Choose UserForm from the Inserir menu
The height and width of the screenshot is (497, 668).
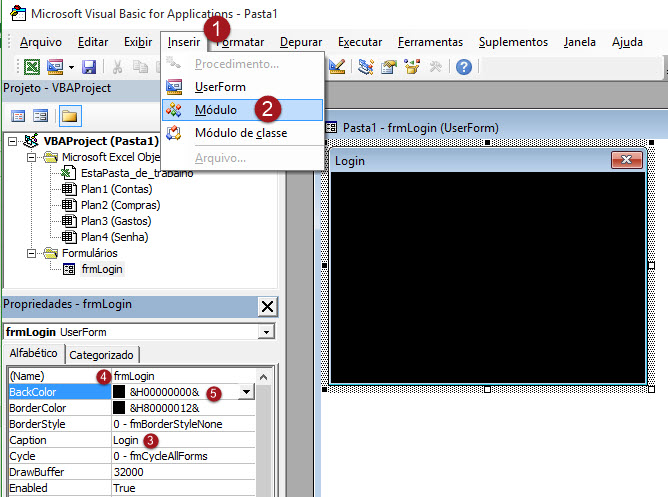click(242, 87)
